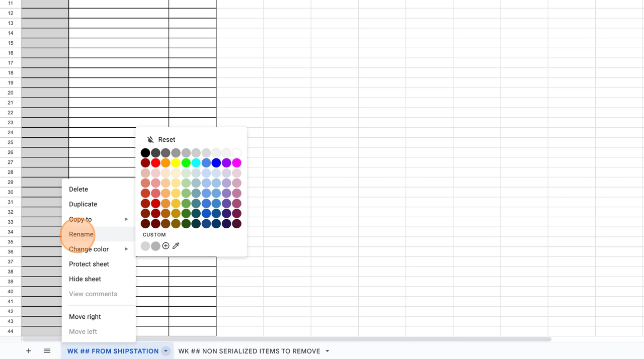The image size is (644, 359).
Task: Open the All Sheets list icon
Action: click(x=47, y=351)
